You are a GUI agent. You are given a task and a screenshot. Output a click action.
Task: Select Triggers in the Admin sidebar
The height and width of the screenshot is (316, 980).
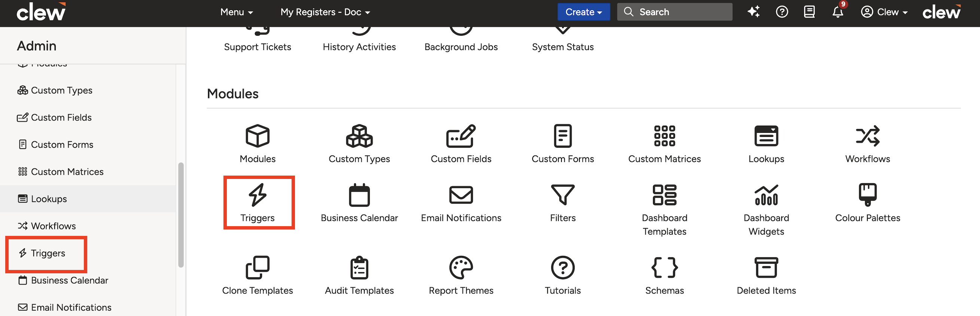pyautogui.click(x=42, y=253)
